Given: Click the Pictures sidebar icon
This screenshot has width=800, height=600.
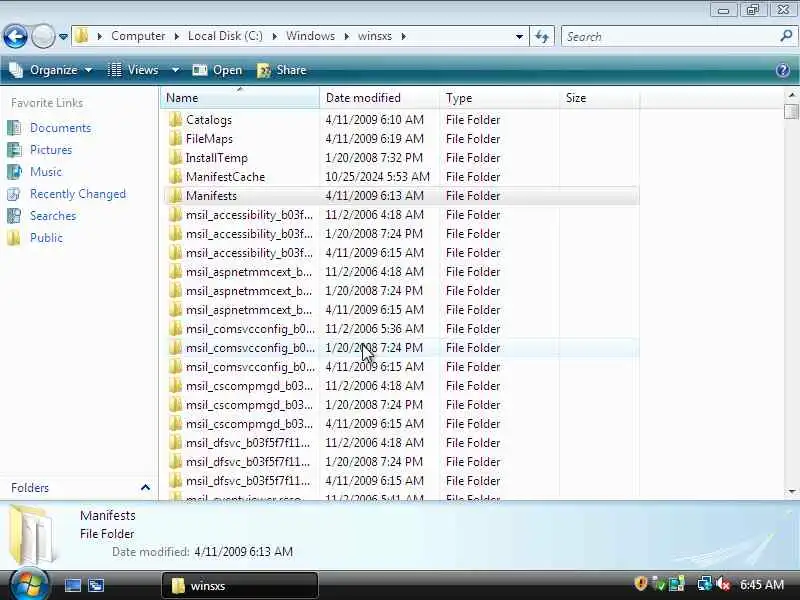Looking at the screenshot, I should click(x=14, y=149).
